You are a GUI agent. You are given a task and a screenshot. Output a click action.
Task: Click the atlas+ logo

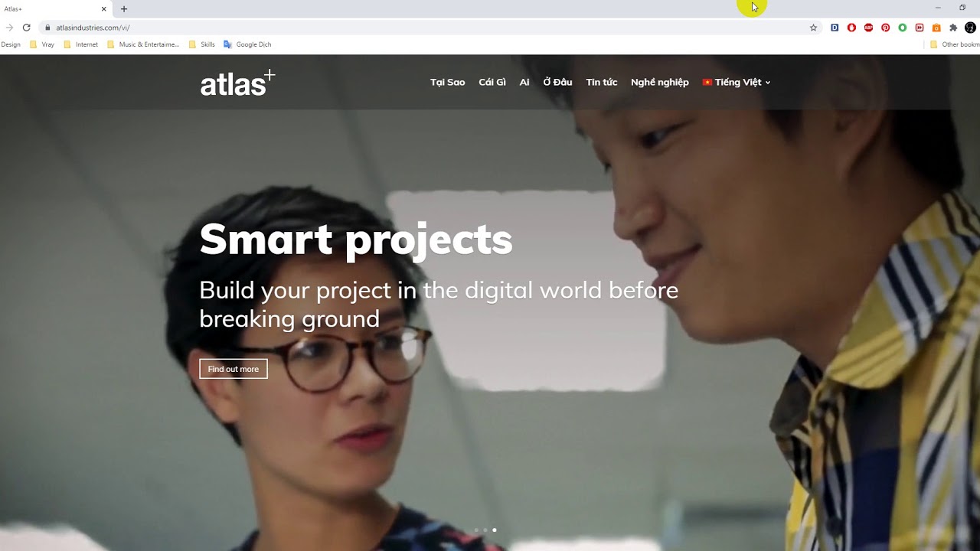(x=237, y=83)
